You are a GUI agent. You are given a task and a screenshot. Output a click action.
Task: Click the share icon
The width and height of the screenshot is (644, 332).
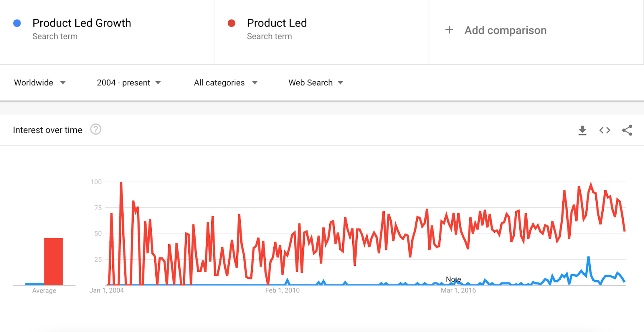click(x=627, y=130)
